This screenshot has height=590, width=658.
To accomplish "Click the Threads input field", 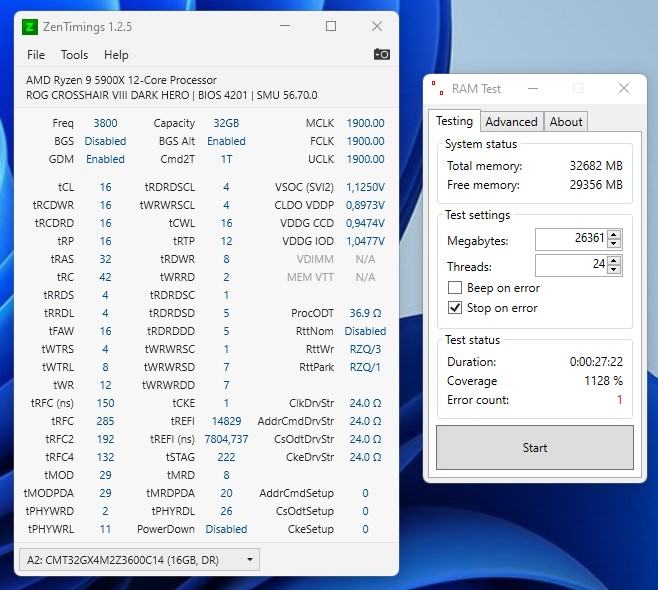I will click(571, 265).
